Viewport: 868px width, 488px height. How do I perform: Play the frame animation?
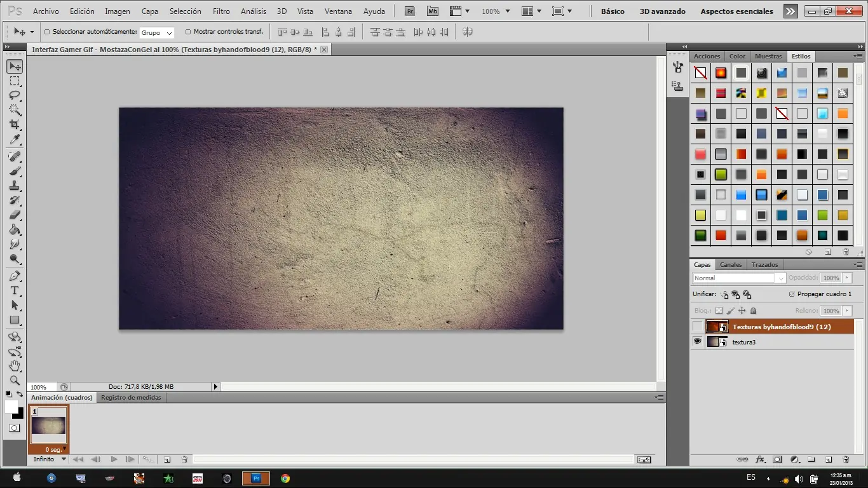coord(114,459)
